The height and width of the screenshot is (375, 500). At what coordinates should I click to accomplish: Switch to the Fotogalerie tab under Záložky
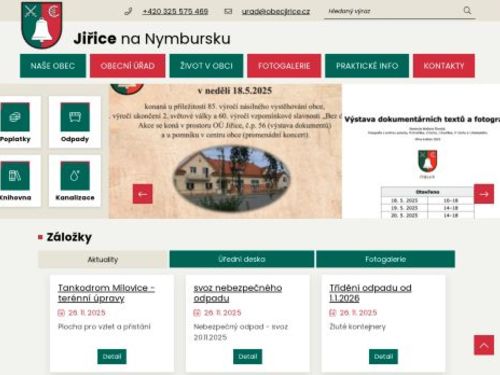[x=385, y=259]
